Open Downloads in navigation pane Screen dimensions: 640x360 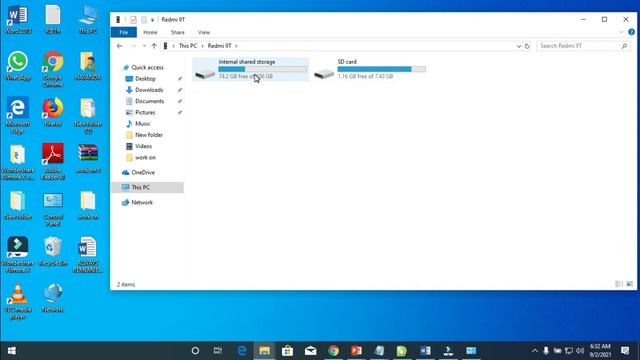[149, 90]
